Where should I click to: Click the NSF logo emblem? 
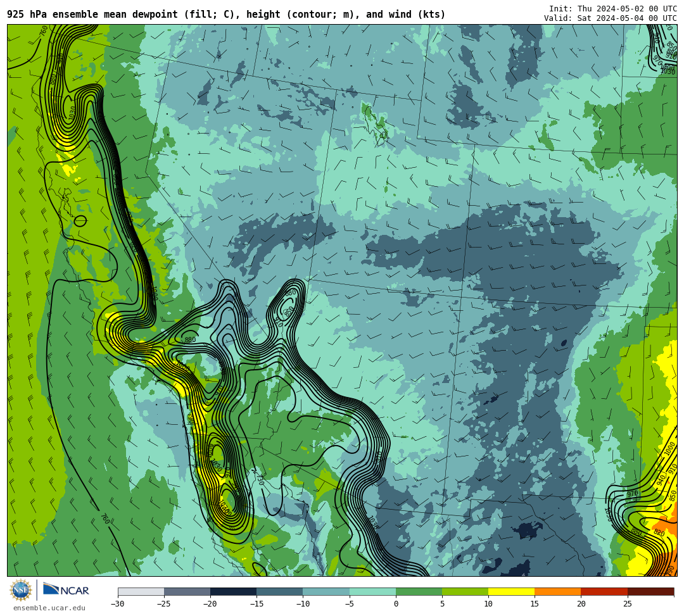(x=20, y=590)
